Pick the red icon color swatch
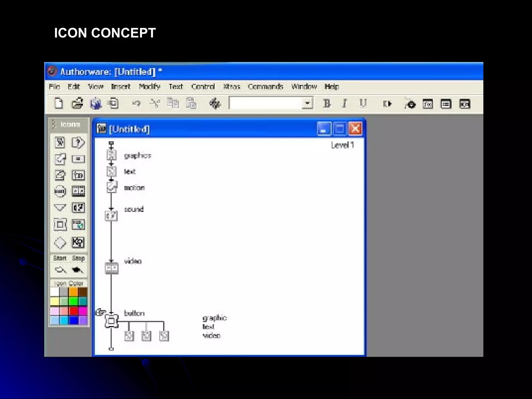The width and height of the screenshot is (532, 399). [x=74, y=311]
